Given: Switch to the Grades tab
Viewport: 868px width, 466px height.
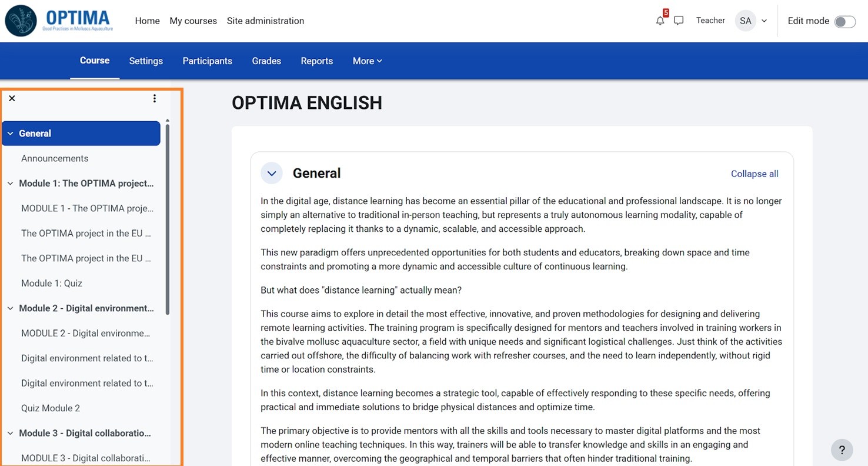Looking at the screenshot, I should click(266, 61).
